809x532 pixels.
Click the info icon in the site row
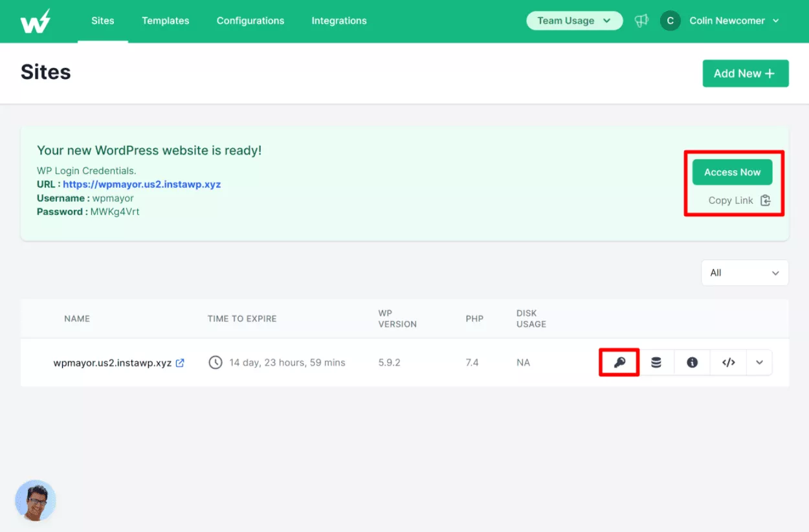(x=693, y=362)
